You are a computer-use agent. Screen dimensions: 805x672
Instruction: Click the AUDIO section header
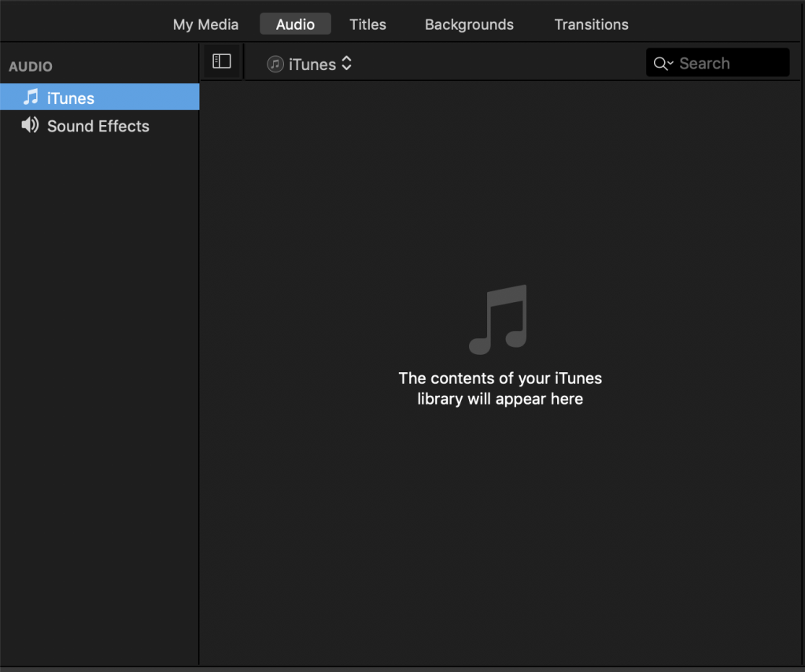pyautogui.click(x=31, y=67)
